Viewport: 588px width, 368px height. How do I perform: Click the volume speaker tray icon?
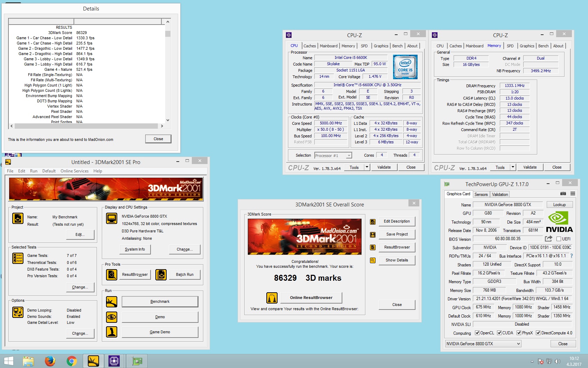[557, 361]
